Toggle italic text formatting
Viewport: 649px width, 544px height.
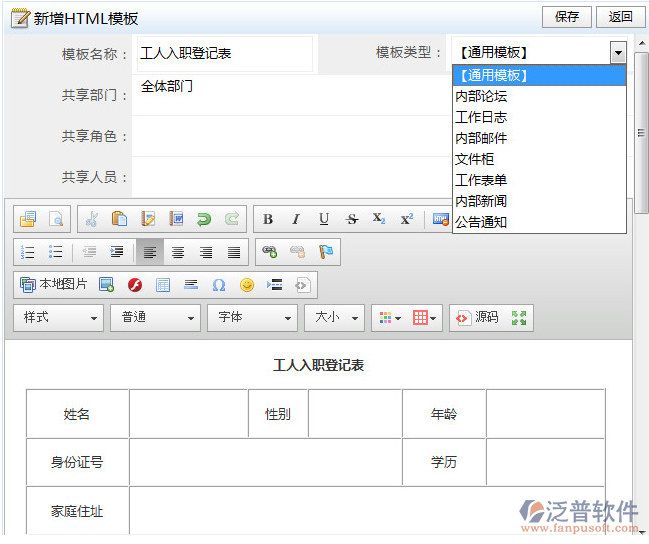coord(296,219)
